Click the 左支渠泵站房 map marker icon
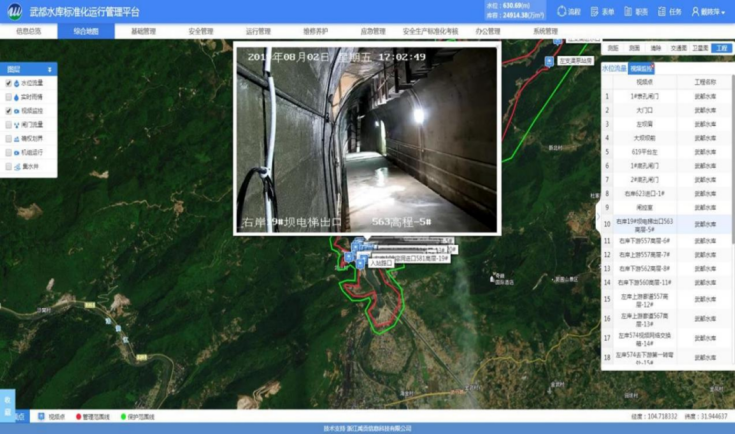735x434 pixels. (x=549, y=61)
